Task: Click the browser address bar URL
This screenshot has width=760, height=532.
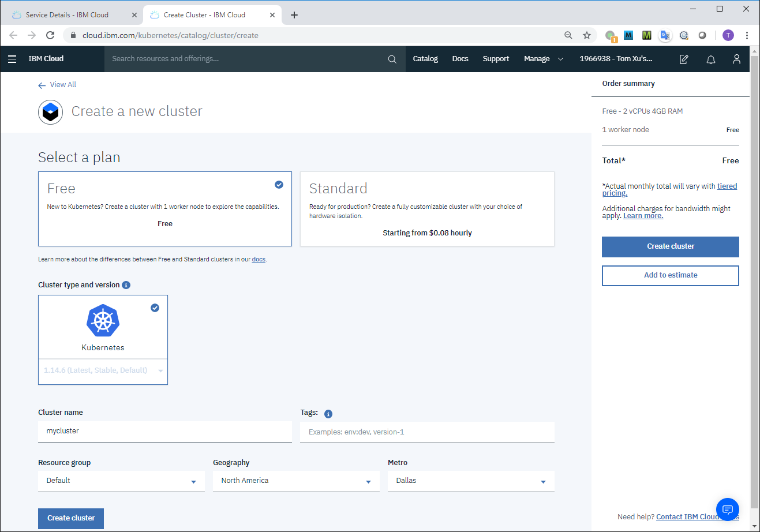Action: (170, 35)
